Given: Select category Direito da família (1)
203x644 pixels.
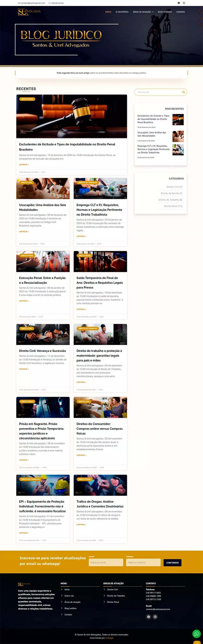Looking at the screenshot, I should click(x=171, y=193).
